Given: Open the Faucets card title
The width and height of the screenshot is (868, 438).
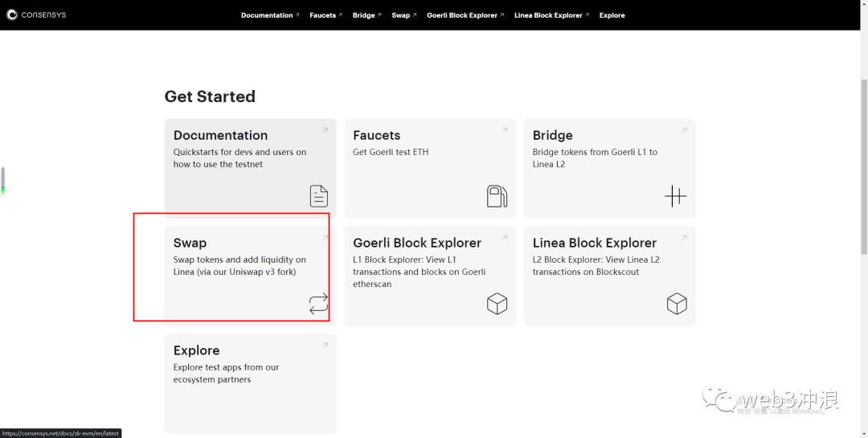Looking at the screenshot, I should (x=376, y=135).
